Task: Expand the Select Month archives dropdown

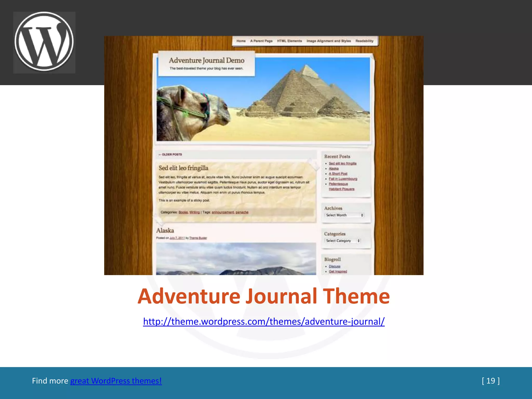Action: tap(344, 215)
